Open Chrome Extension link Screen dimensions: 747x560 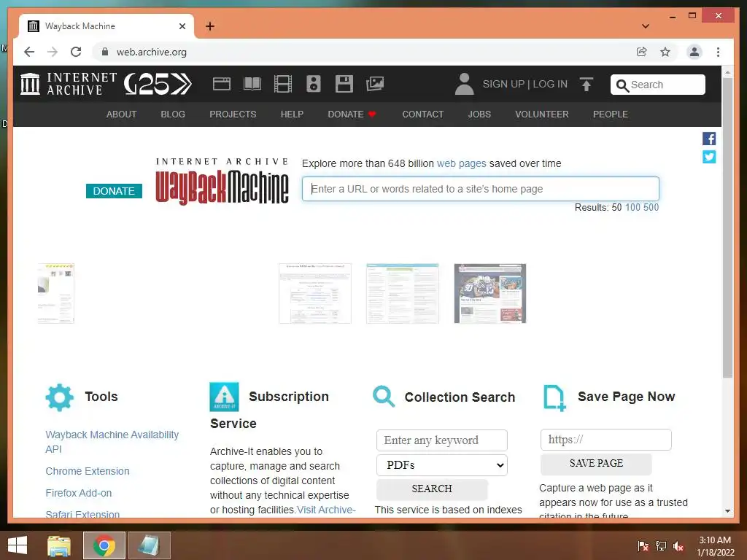tap(88, 471)
